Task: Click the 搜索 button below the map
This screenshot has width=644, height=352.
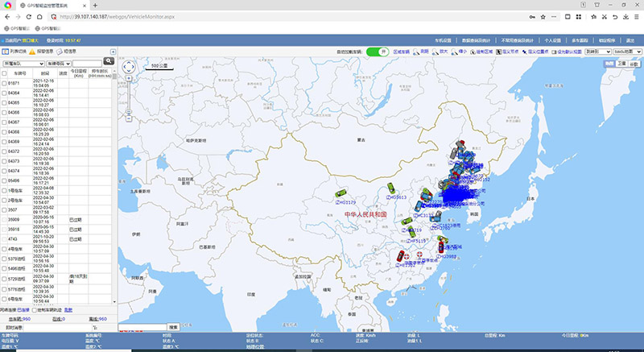Action: pyautogui.click(x=173, y=327)
